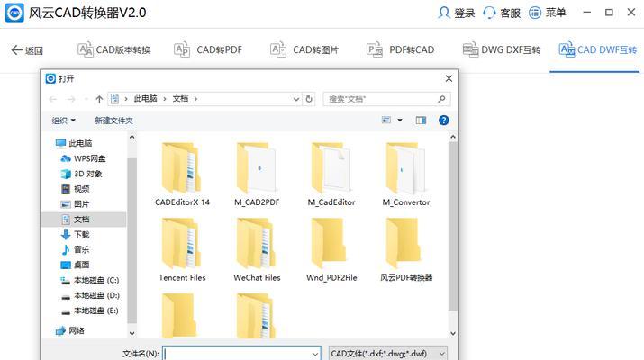The width and height of the screenshot is (644, 360).
Task: Toggle the preview pane icon
Action: [421, 121]
